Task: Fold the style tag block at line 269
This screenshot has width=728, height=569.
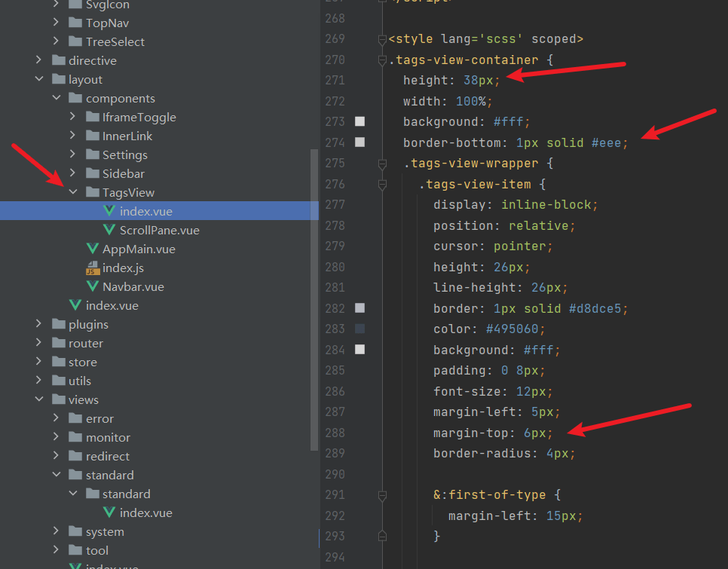Action: point(382,39)
